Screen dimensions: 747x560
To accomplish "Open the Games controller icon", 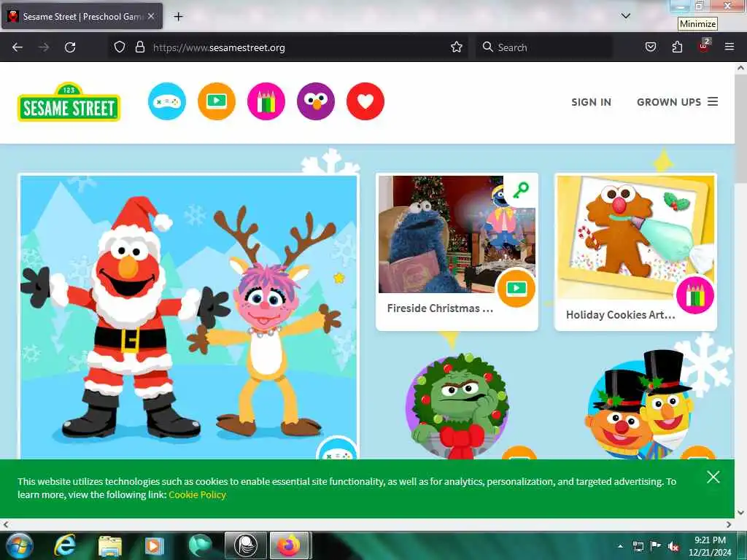I will pyautogui.click(x=167, y=101).
